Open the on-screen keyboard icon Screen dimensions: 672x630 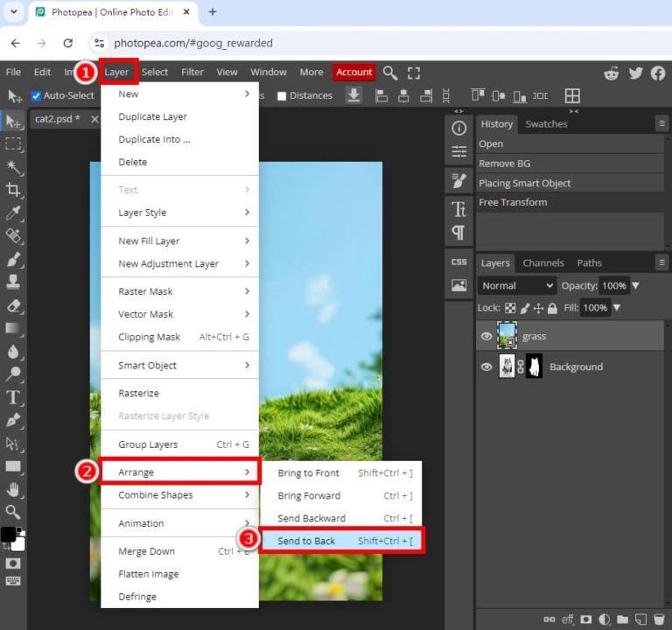13,581
